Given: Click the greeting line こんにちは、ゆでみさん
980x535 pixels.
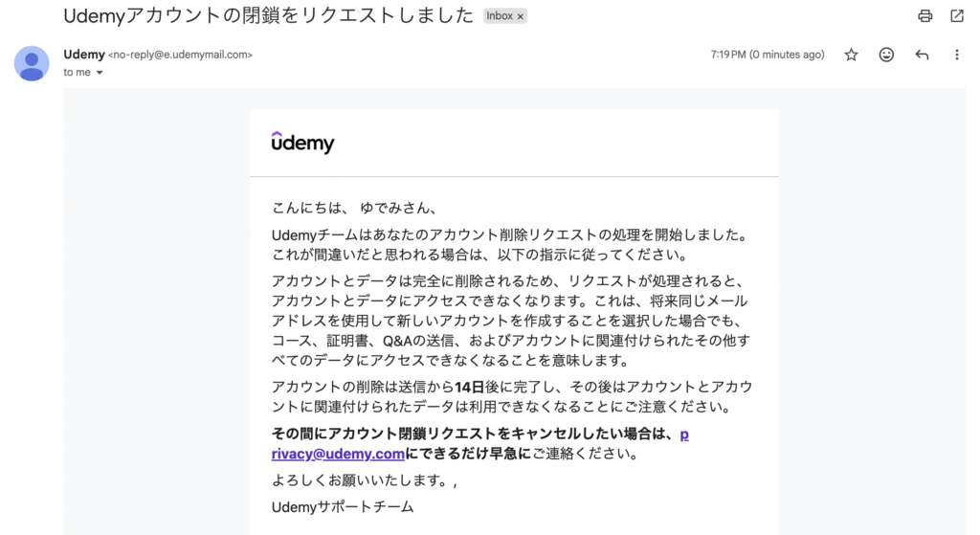Looking at the screenshot, I should tap(353, 208).
